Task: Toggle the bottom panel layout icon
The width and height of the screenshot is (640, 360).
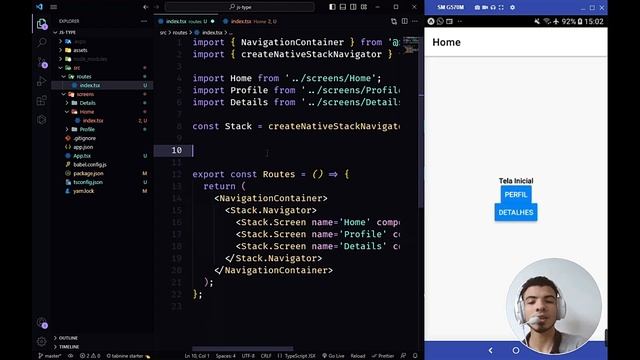Action: click(343, 7)
